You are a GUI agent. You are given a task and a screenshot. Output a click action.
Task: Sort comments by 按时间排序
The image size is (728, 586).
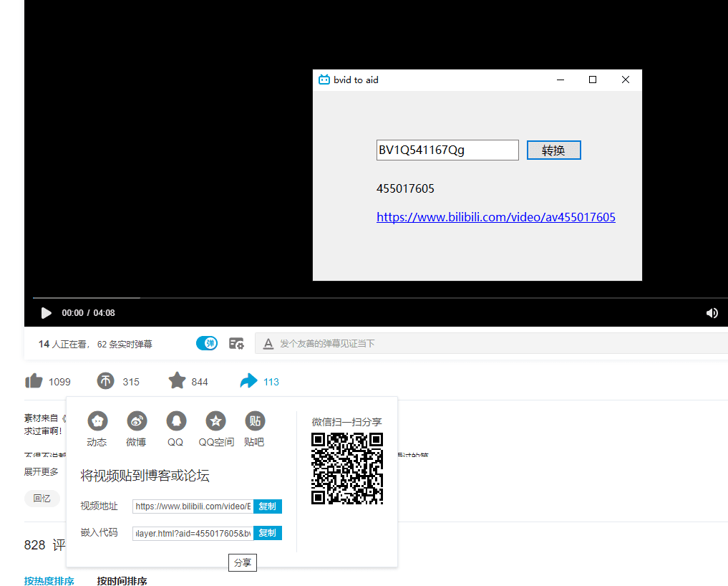point(122,580)
